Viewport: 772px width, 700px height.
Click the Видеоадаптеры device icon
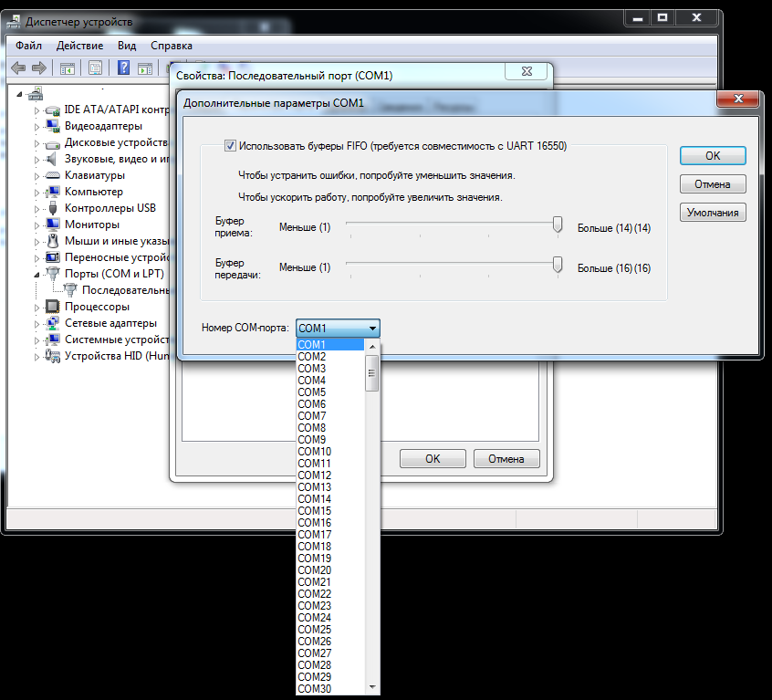point(52,126)
